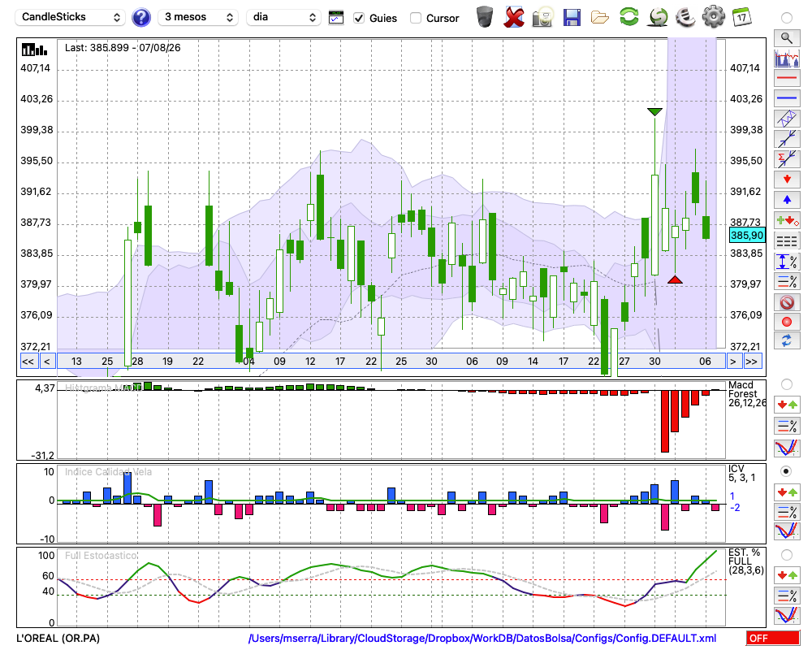Uncheck the Guies checkbox
Image resolution: width=812 pixels, height=650 pixels.
(x=359, y=18)
